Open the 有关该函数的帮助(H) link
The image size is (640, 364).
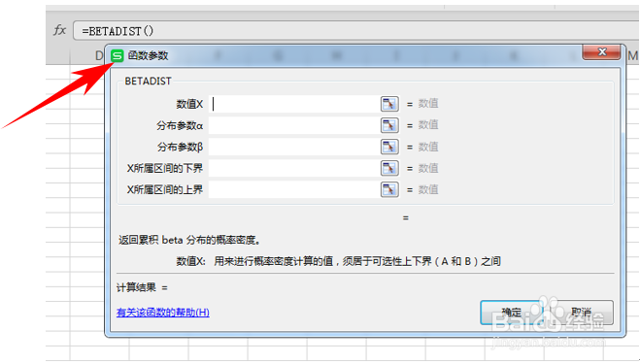163,313
